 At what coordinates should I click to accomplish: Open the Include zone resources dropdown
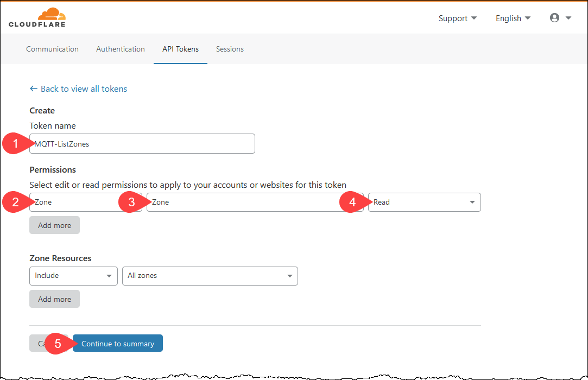point(73,276)
